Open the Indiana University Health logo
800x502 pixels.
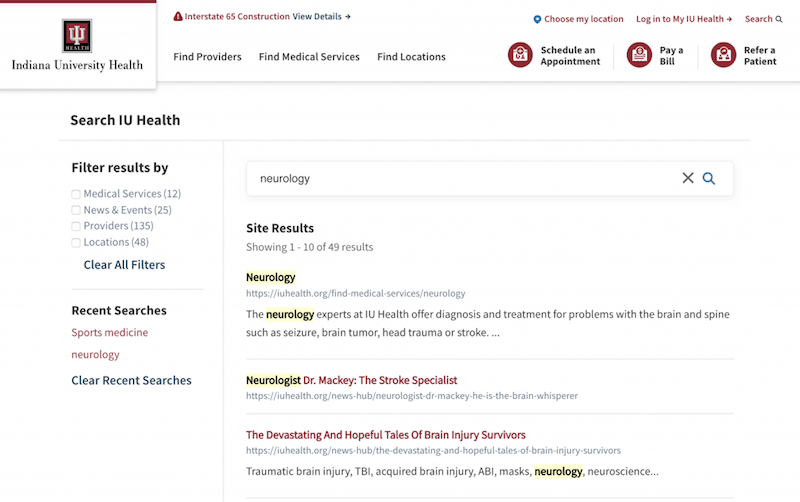click(x=77, y=45)
